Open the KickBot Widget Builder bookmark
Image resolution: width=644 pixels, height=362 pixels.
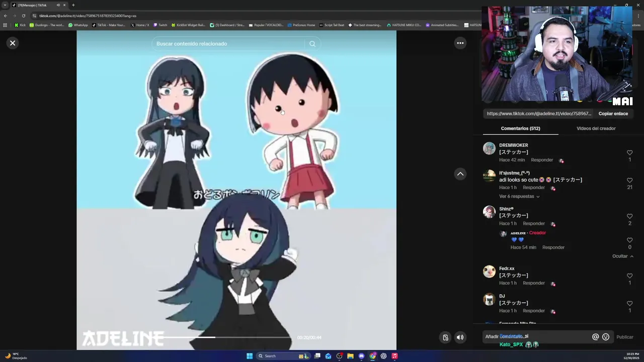(x=189, y=25)
